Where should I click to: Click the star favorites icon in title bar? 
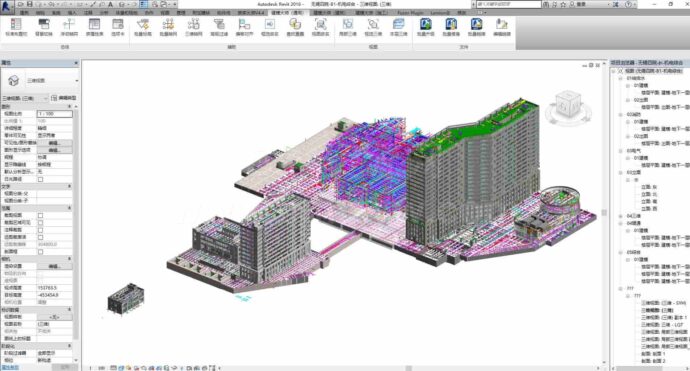point(563,4)
